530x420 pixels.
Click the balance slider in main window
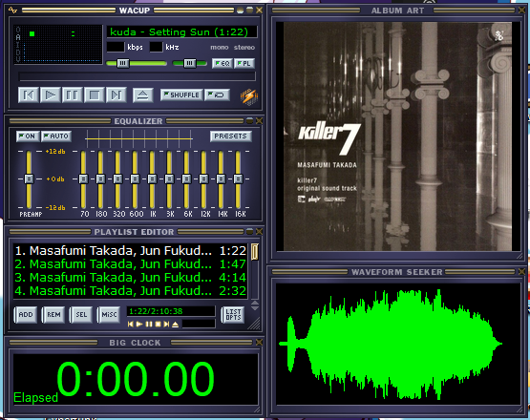(190, 63)
